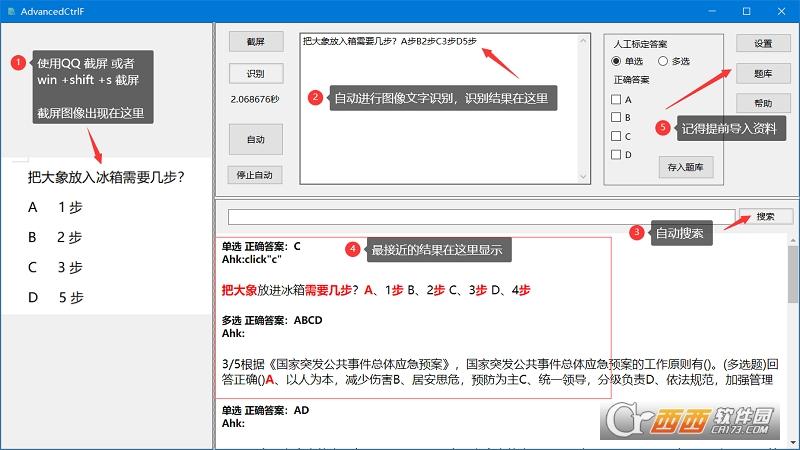Click result line 单选 正确答案: AD
This screenshot has height=450, width=800.
click(x=265, y=410)
